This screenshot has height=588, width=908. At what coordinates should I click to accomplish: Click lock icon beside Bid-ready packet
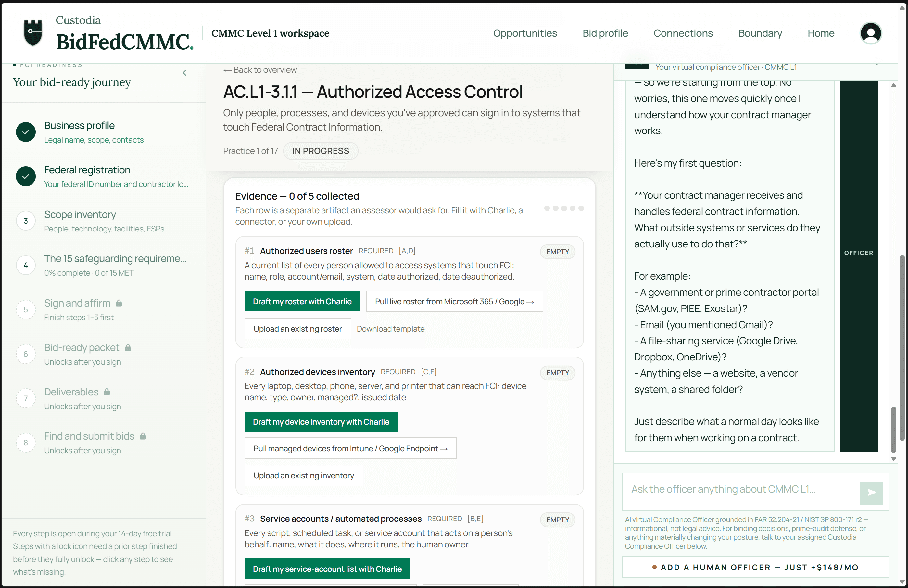tap(128, 347)
